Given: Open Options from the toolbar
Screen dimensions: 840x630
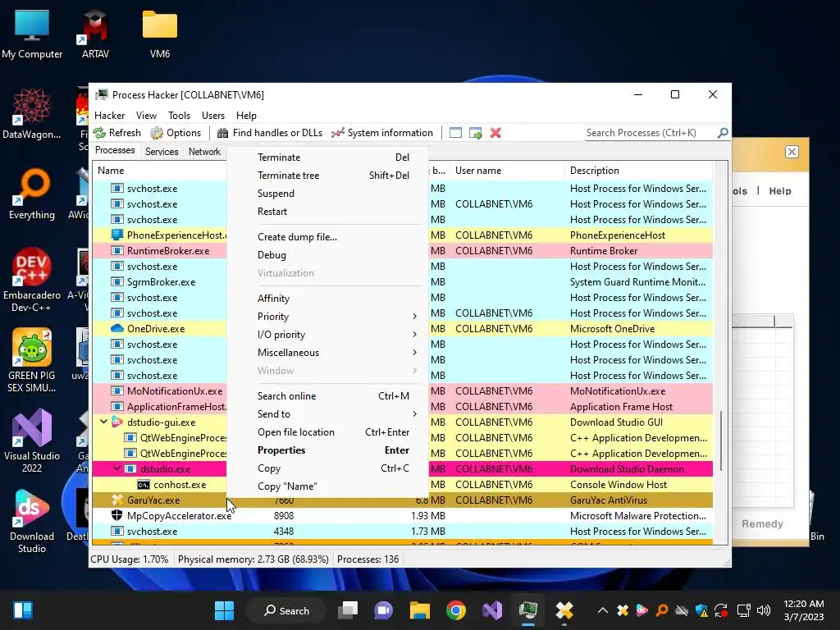Looking at the screenshot, I should [176, 133].
